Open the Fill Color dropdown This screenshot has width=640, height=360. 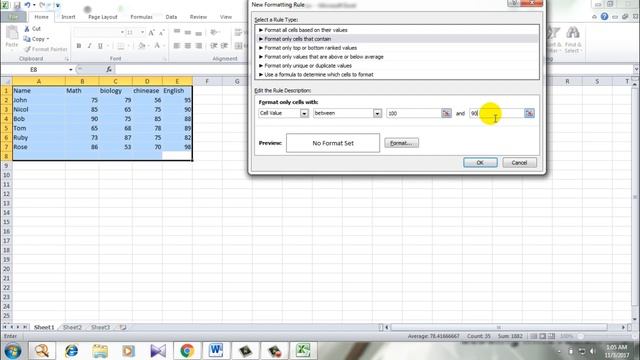[148, 46]
